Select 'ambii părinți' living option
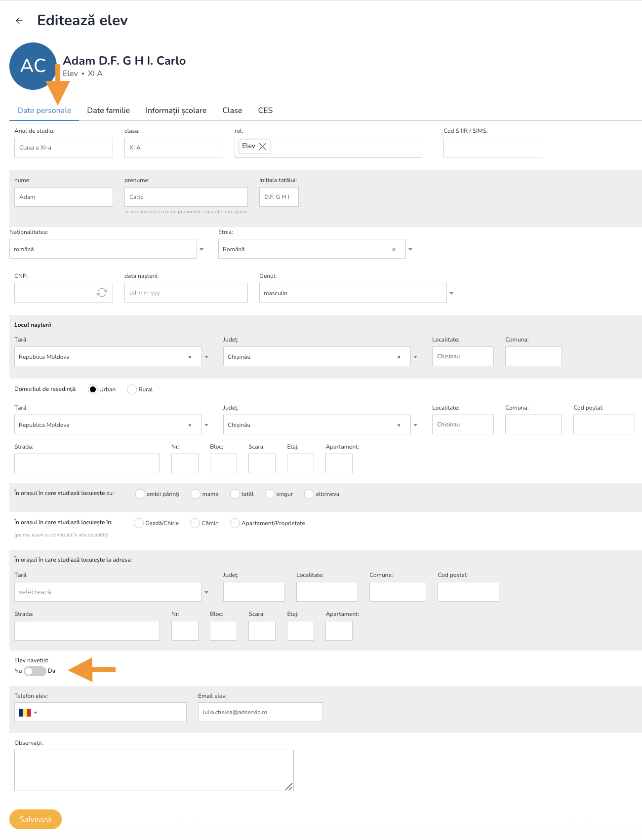The image size is (642, 840). click(x=140, y=494)
